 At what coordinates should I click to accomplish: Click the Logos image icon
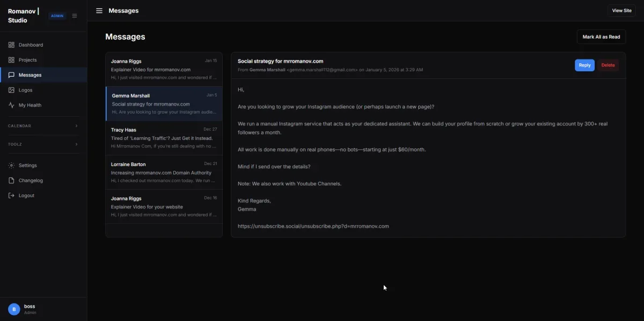pyautogui.click(x=11, y=90)
